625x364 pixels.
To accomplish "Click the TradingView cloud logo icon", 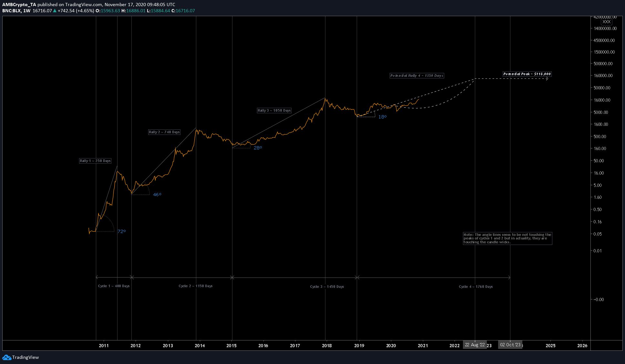I will (7, 357).
